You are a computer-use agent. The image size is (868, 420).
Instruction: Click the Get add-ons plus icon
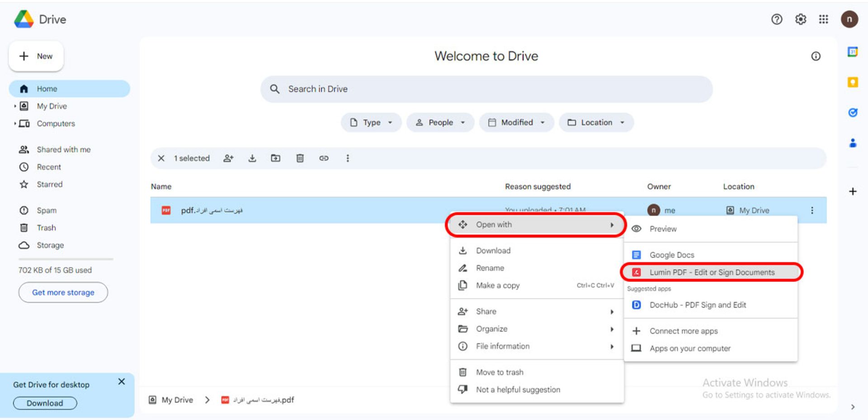pyautogui.click(x=853, y=191)
